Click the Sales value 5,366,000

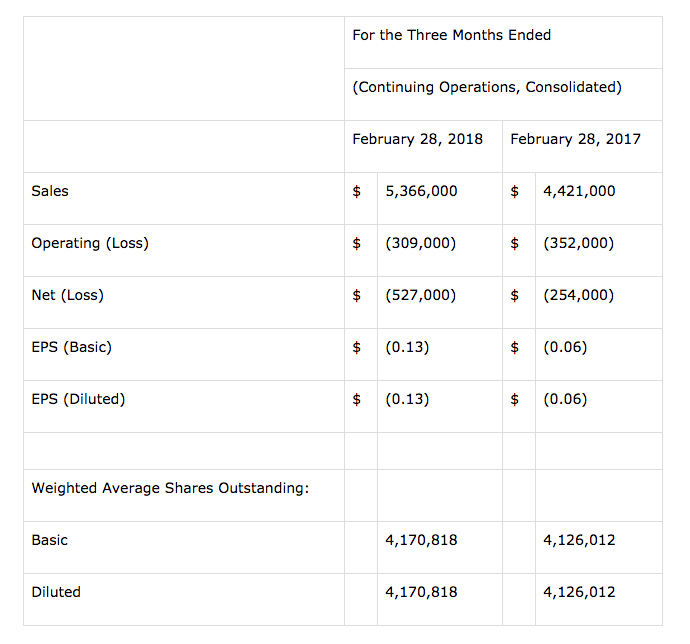point(421,191)
